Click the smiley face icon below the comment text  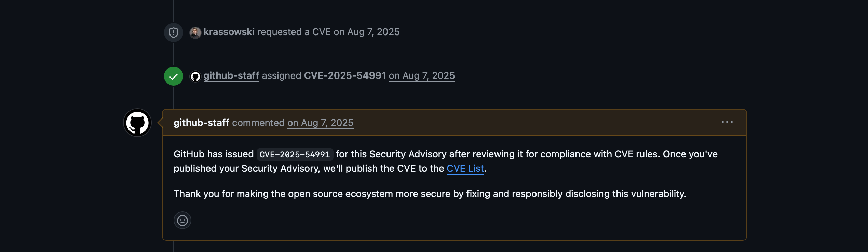pyautogui.click(x=182, y=220)
